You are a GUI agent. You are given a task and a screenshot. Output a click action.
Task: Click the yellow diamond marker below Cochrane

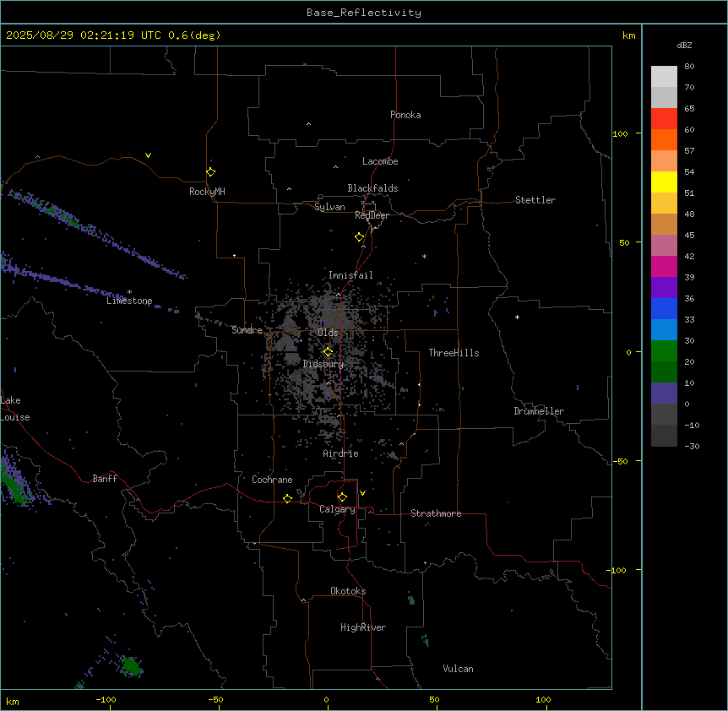coord(287,498)
